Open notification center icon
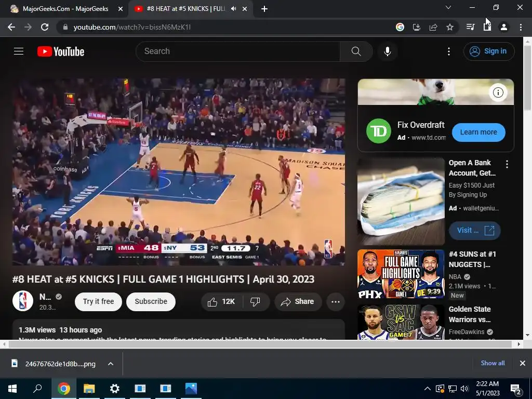The width and height of the screenshot is (532, 399). (x=516, y=389)
